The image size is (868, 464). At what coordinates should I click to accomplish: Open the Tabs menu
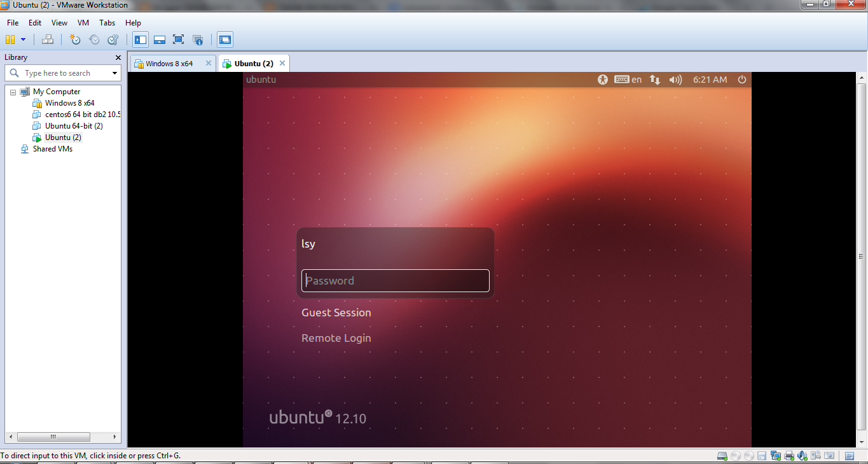tap(107, 22)
